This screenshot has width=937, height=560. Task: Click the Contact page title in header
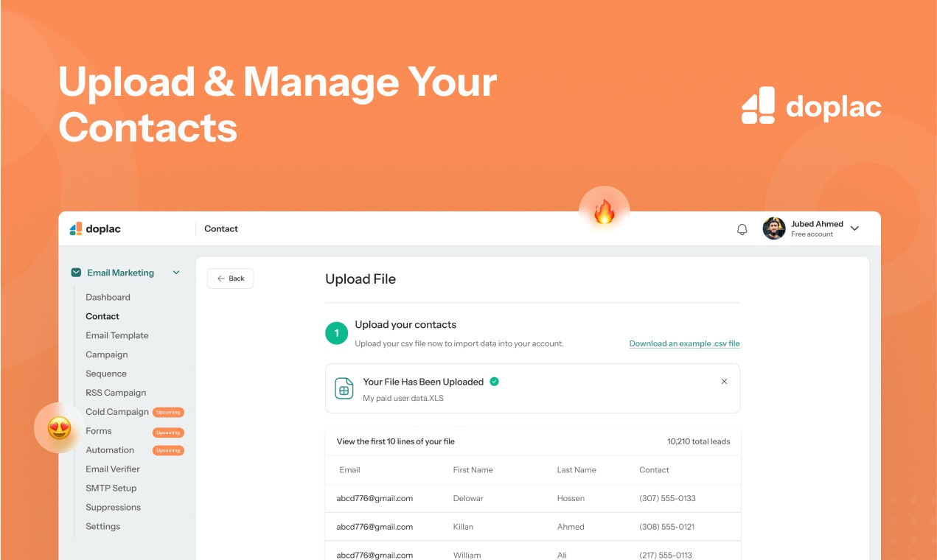pos(221,229)
